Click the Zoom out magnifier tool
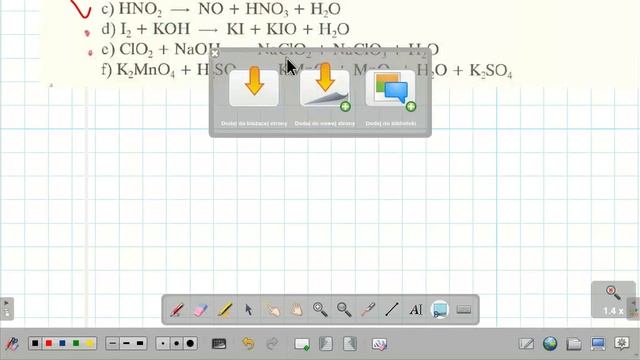 (x=344, y=310)
